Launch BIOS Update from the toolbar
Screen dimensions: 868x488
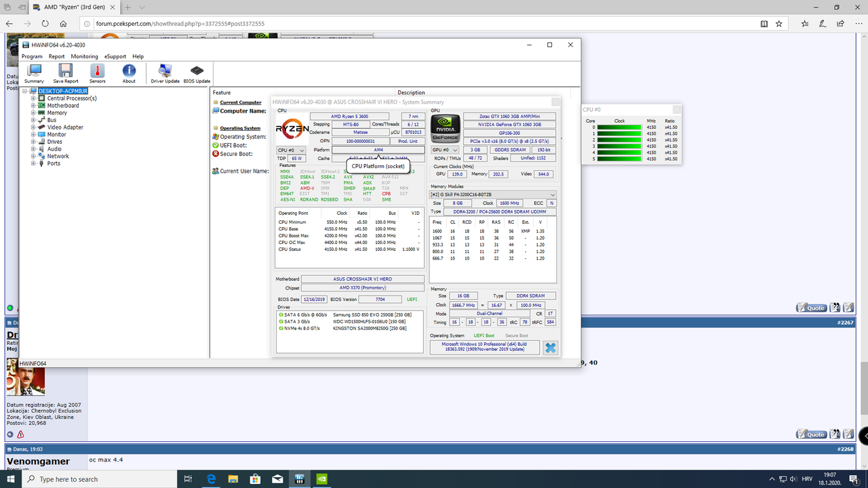click(197, 73)
